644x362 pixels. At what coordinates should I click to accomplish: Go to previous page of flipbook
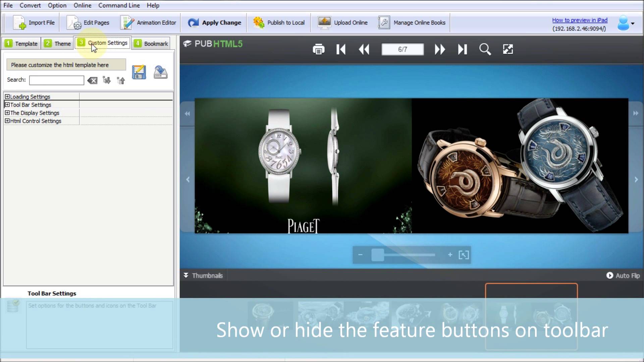click(x=364, y=49)
